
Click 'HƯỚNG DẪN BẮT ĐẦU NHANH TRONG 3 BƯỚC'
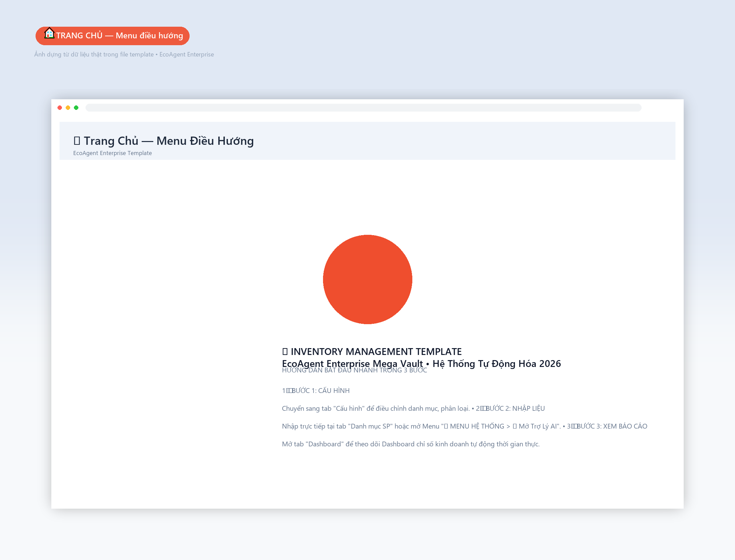354,370
